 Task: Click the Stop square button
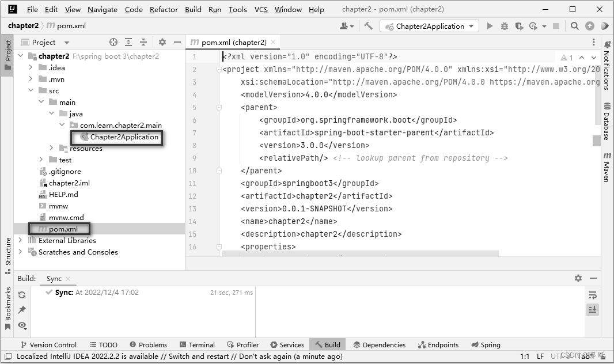[555, 26]
